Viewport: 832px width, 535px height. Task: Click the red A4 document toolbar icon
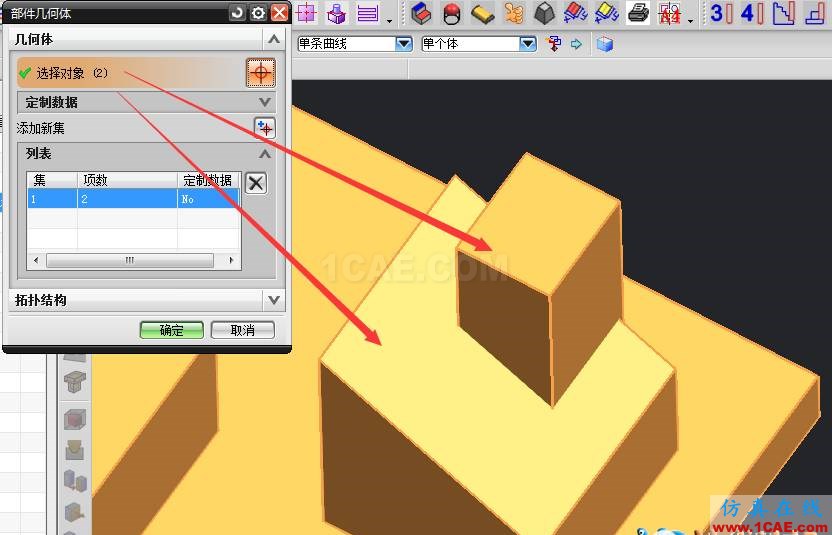[x=669, y=13]
